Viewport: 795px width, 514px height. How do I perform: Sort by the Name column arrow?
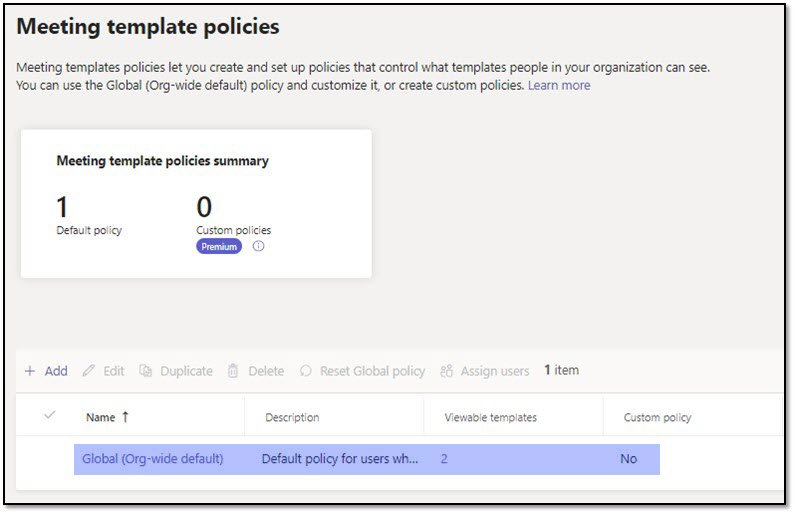click(x=126, y=417)
